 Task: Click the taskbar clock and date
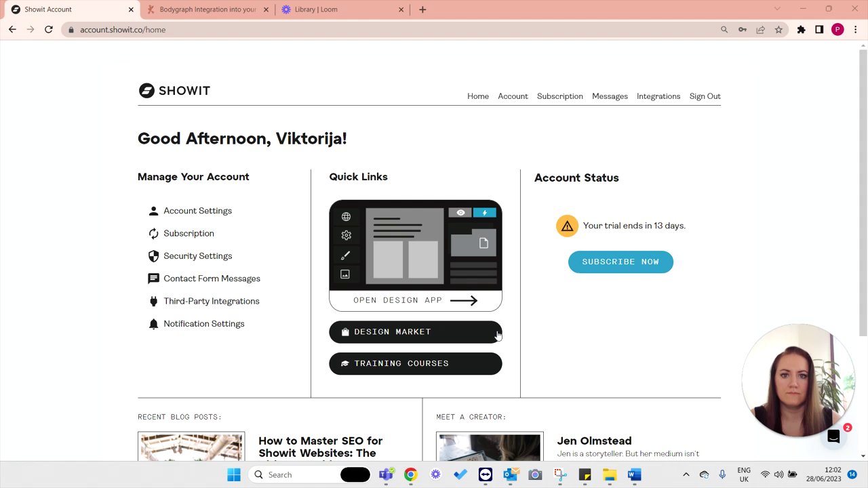823,474
